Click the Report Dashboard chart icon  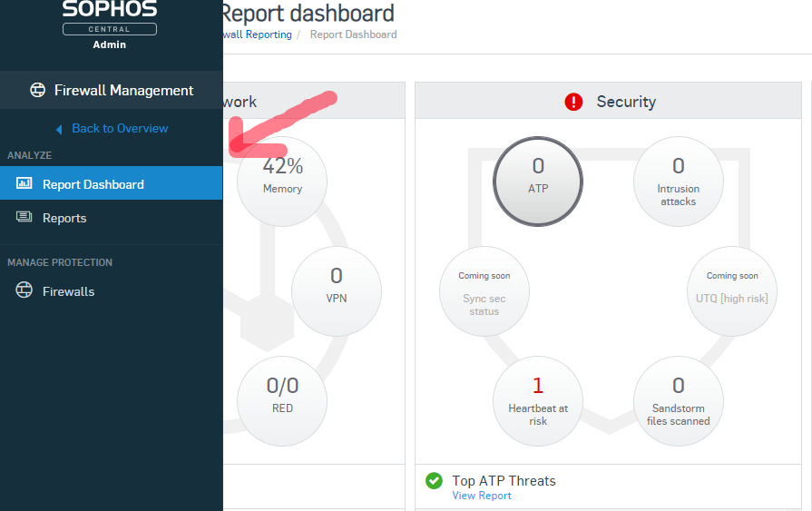click(24, 183)
